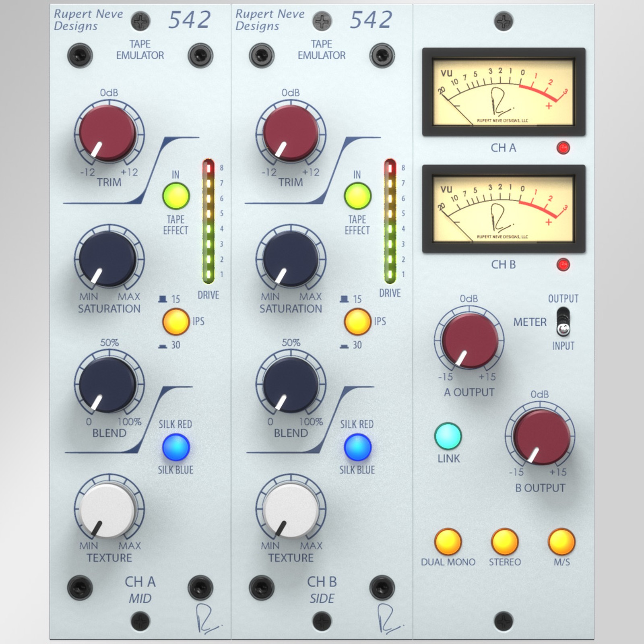Switch the CH B IPS tape speed button
Image resolution: width=644 pixels, height=644 pixels.
[x=357, y=322]
